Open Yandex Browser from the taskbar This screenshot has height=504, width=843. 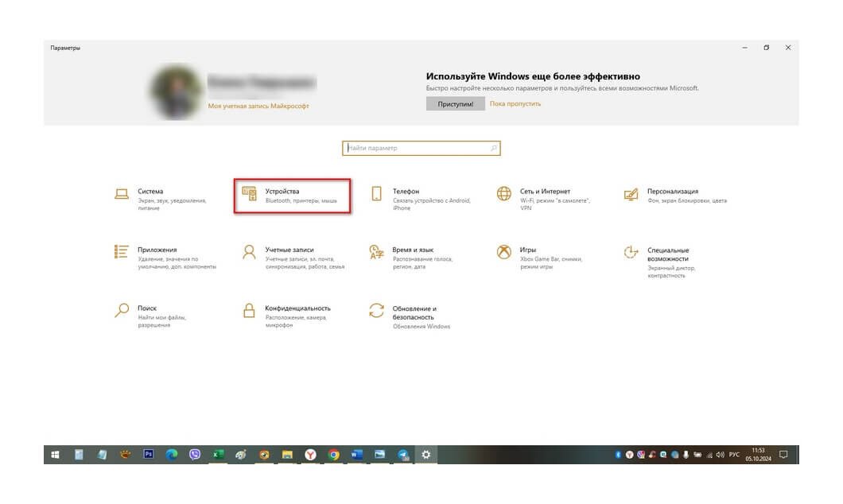[x=310, y=455]
